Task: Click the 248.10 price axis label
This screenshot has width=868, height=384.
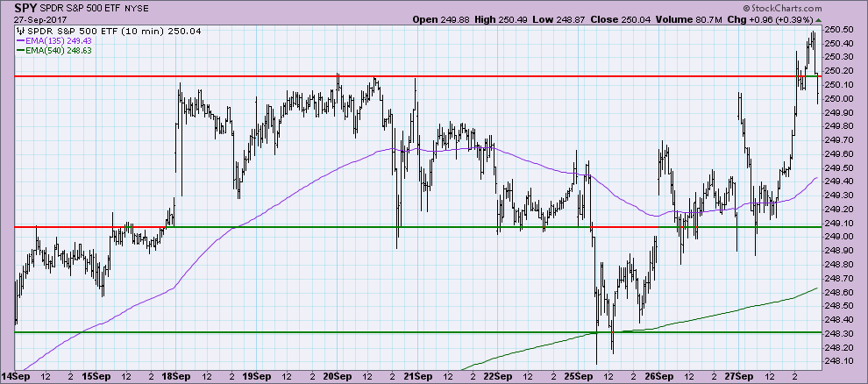Action: tap(838, 361)
